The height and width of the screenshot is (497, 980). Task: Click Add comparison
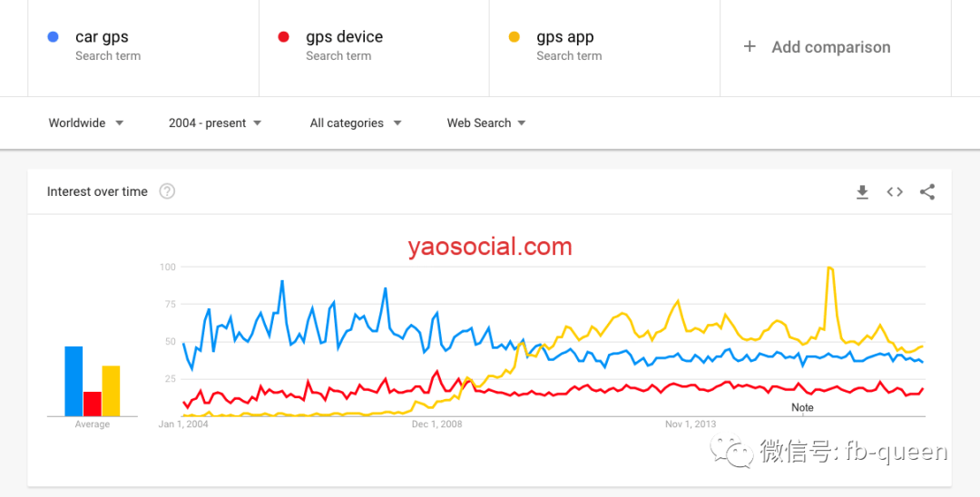tap(830, 47)
